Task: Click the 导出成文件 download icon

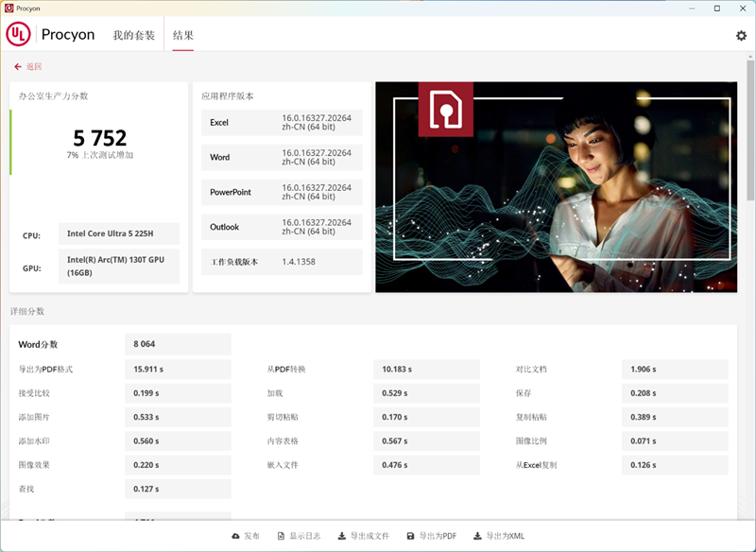Action: [341, 536]
